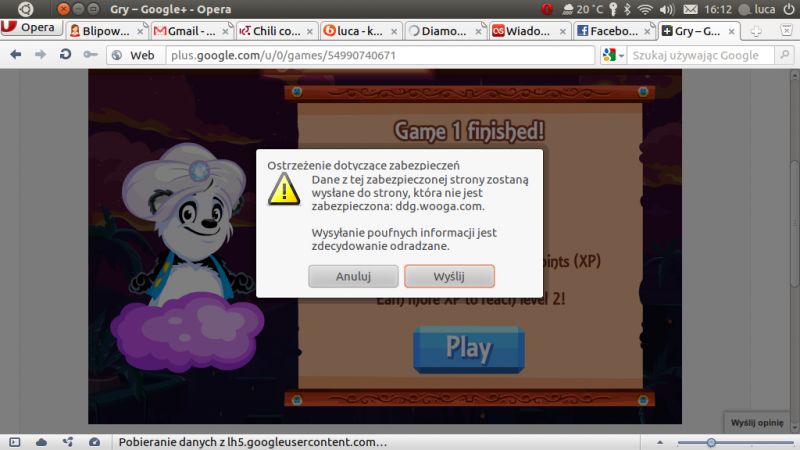
Task: Close the Blipow... tab
Action: pyautogui.click(x=140, y=32)
